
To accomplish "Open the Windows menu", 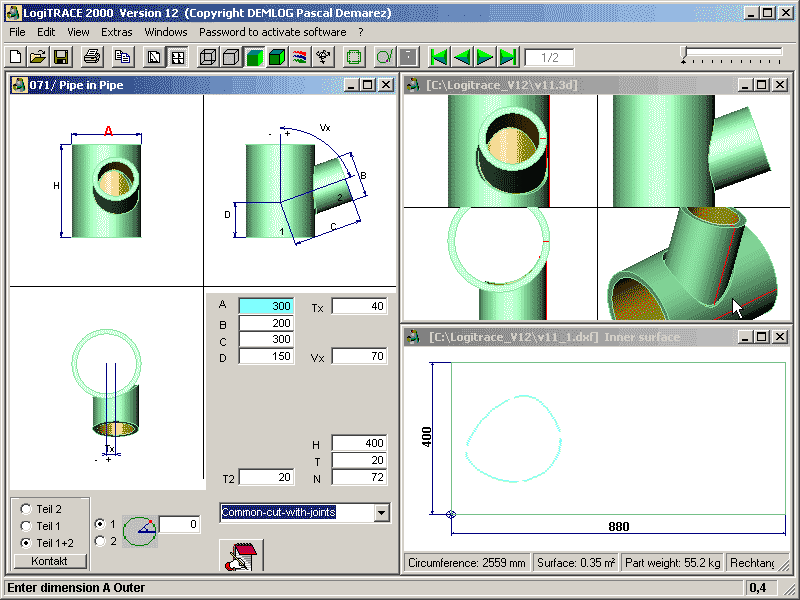I will (166, 32).
